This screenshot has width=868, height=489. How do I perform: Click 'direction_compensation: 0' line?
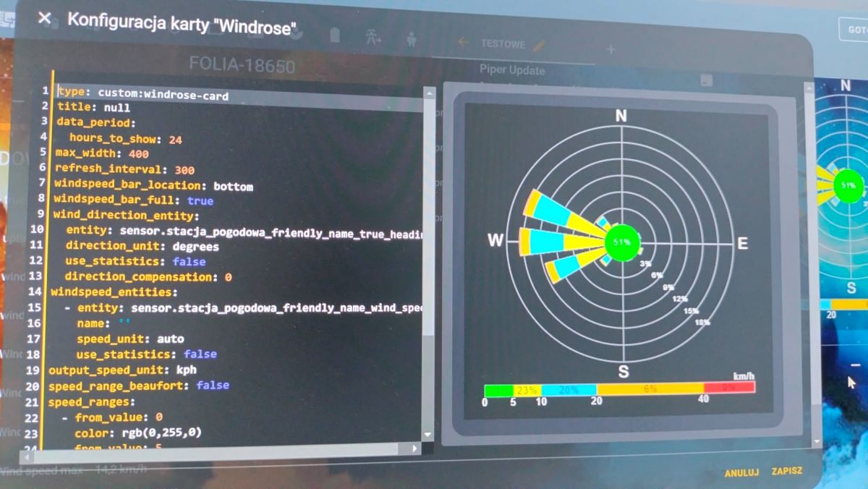click(148, 276)
